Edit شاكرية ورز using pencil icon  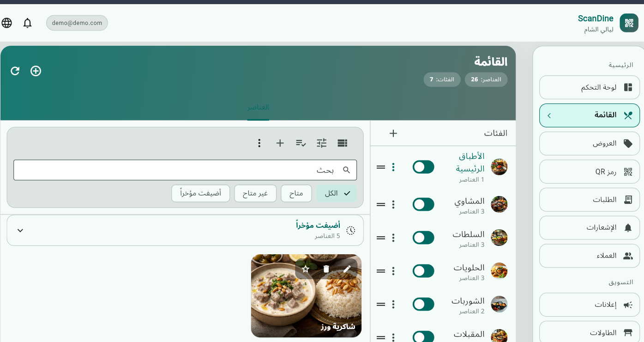click(347, 269)
